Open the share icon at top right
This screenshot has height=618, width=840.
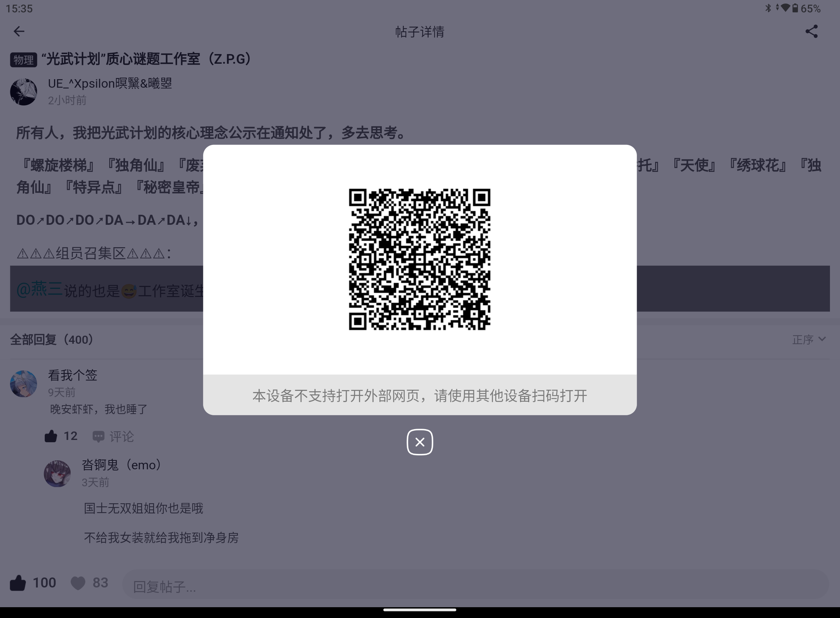(x=811, y=31)
